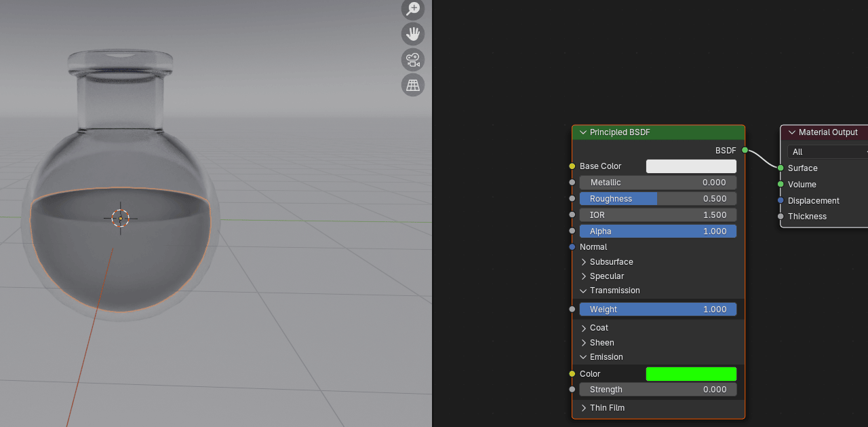Click the blue Displacement input socket
The height and width of the screenshot is (427, 868).
[x=781, y=200]
